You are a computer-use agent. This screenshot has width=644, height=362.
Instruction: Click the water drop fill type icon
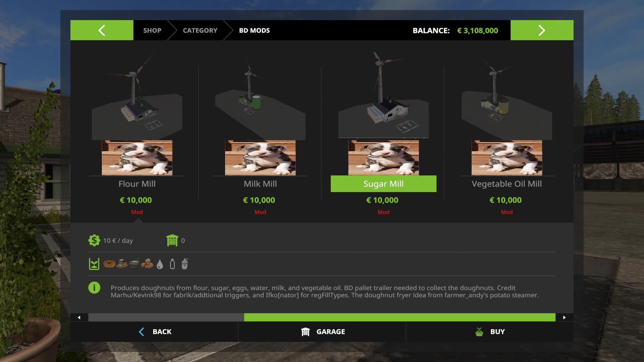point(160,264)
